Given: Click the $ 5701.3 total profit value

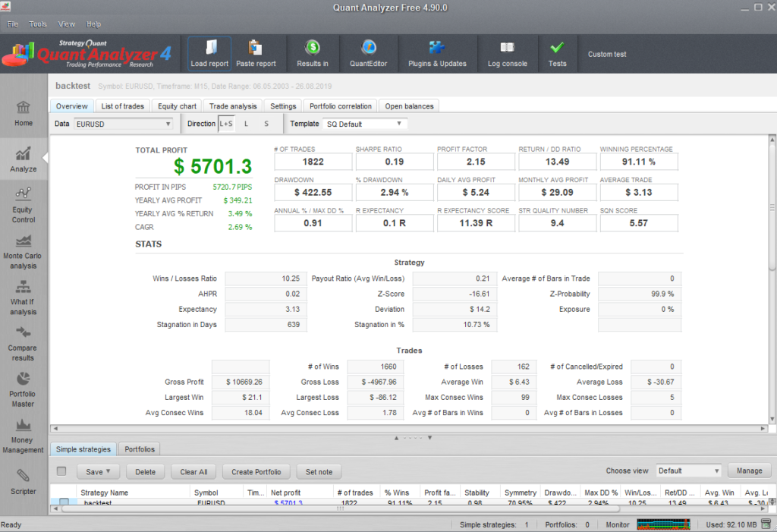Looking at the screenshot, I should 212,167.
